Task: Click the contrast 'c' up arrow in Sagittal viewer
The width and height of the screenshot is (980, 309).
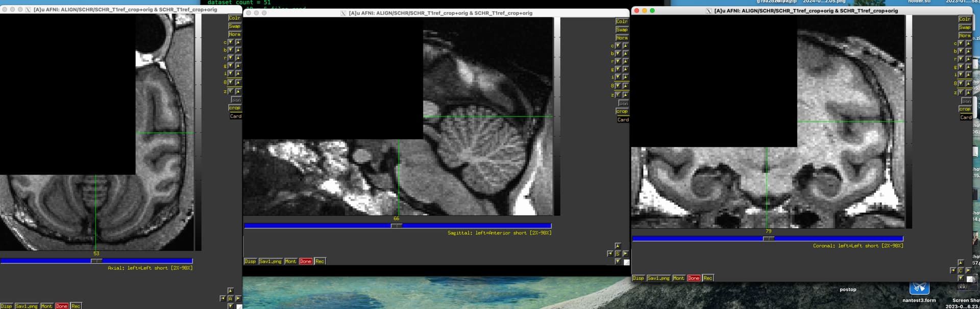Action: 625,46
